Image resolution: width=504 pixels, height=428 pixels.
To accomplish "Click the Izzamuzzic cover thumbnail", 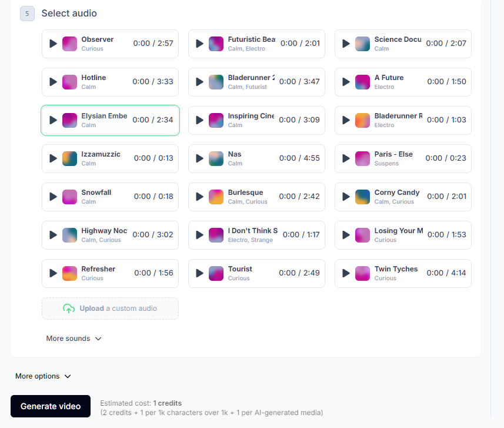I will 70,158.
